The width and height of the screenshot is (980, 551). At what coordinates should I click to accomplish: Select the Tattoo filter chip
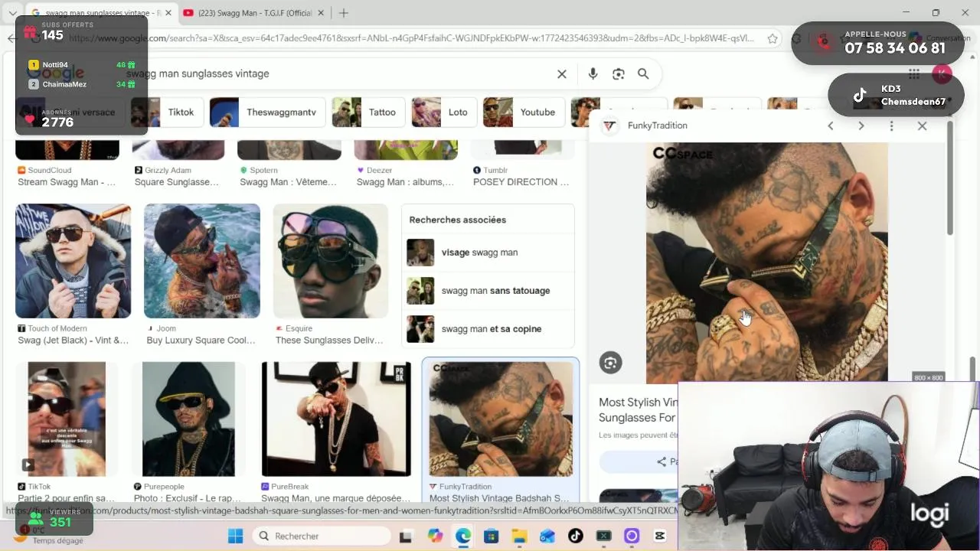368,112
